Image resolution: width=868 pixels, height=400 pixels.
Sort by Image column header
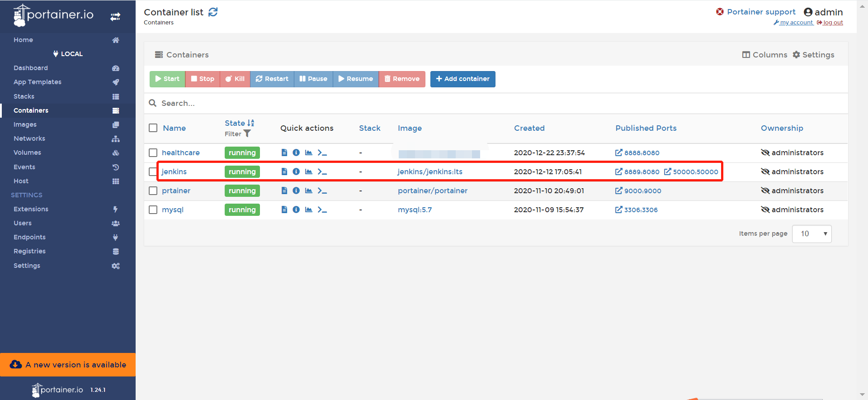[x=410, y=128]
